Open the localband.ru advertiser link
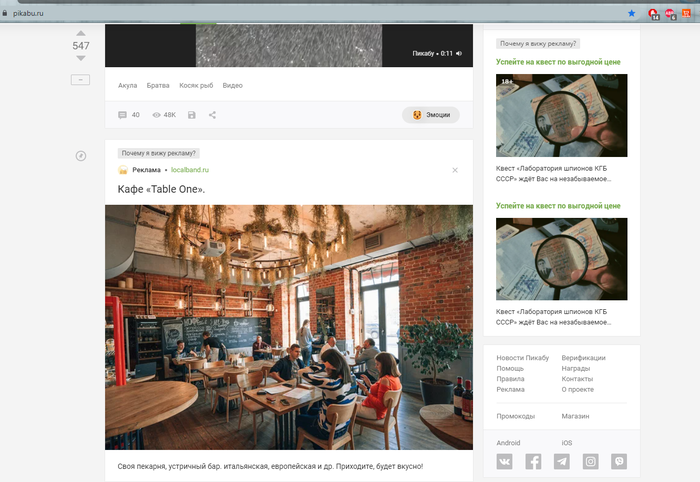The image size is (700, 482). click(x=190, y=170)
